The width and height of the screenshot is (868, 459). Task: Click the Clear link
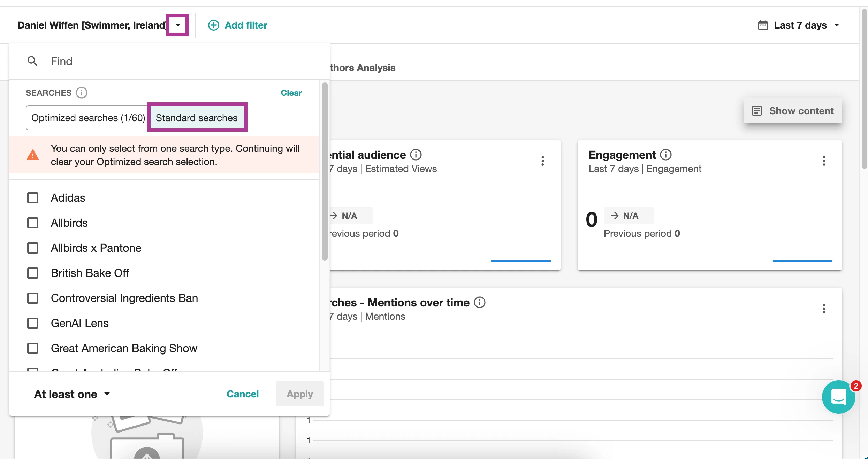coord(291,93)
